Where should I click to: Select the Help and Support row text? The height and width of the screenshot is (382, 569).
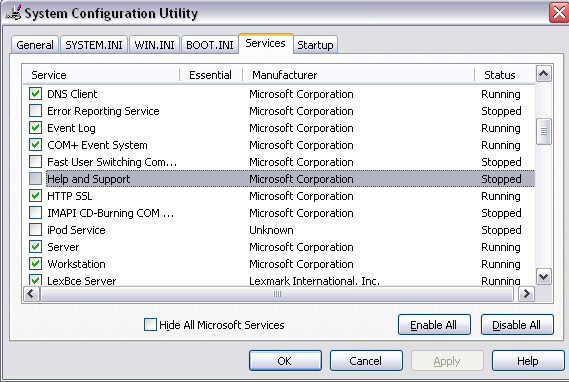(89, 179)
